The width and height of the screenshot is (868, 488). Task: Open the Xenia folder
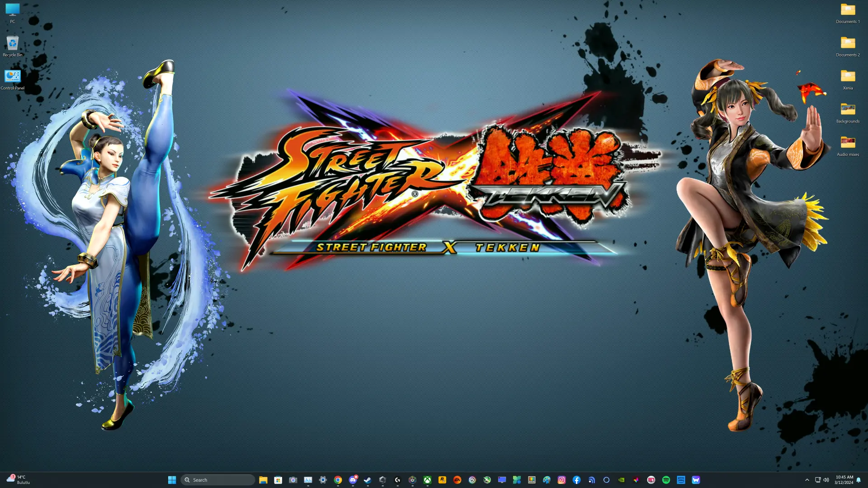click(x=848, y=80)
